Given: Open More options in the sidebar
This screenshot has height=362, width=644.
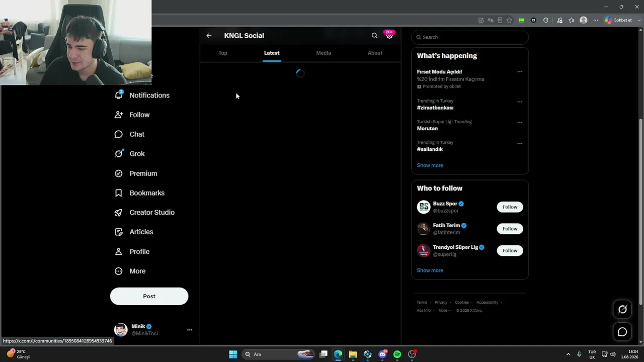Looking at the screenshot, I should click(130, 271).
